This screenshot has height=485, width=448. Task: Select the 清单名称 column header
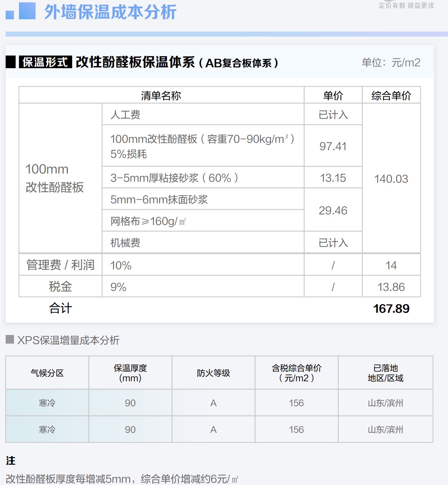tap(161, 95)
